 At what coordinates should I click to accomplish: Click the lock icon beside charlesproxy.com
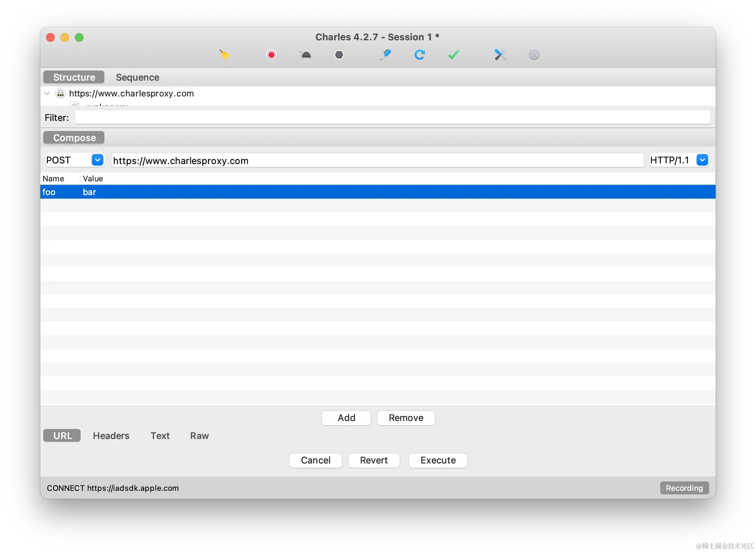coord(60,93)
